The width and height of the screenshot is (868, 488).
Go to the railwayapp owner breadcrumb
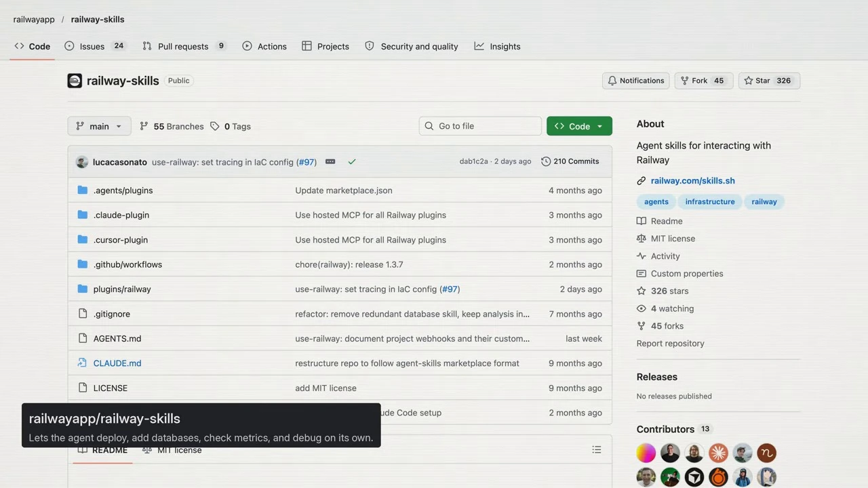pos(34,19)
